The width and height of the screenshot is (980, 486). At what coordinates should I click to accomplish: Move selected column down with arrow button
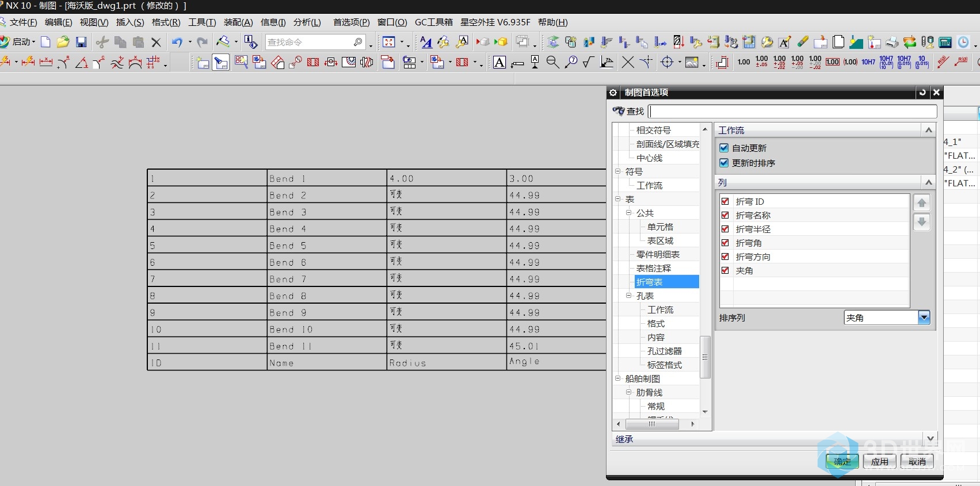coord(922,222)
